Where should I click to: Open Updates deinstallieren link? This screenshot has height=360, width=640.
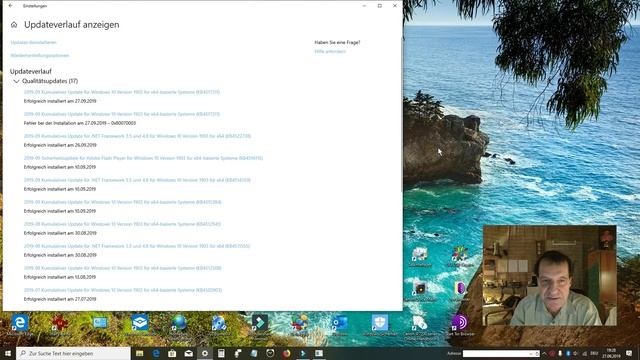pos(33,42)
